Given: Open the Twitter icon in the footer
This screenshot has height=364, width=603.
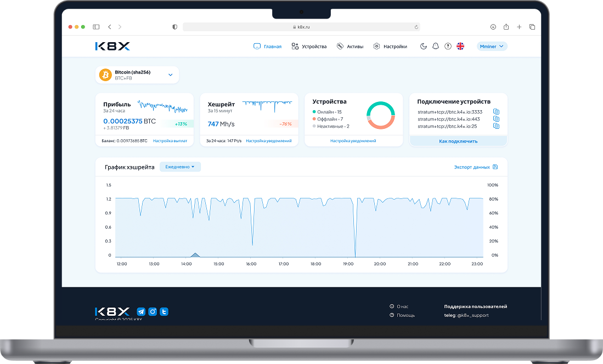Looking at the screenshot, I should click(x=164, y=311).
